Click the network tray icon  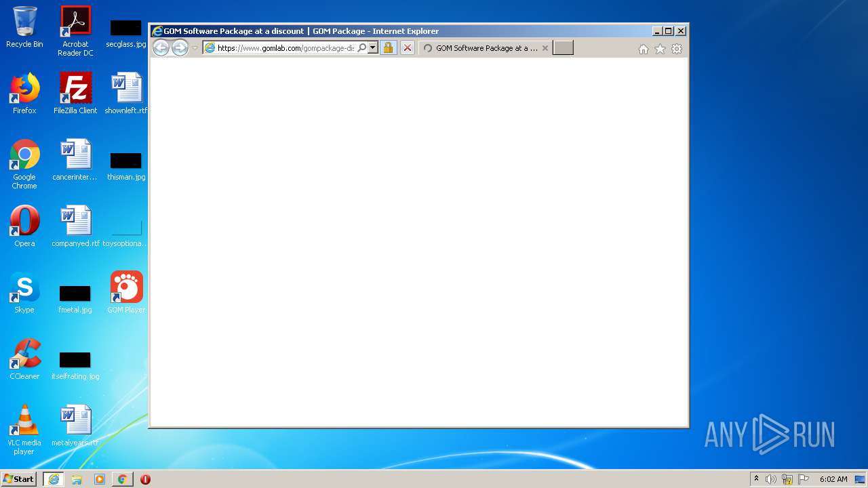click(x=787, y=479)
